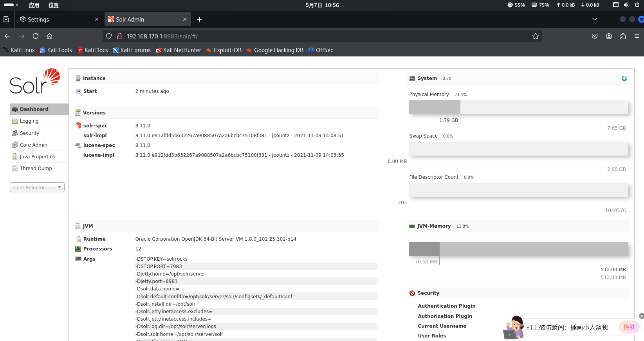This screenshot has height=341, width=644.
Task: Click the Runtime row icon
Action: (x=78, y=239)
